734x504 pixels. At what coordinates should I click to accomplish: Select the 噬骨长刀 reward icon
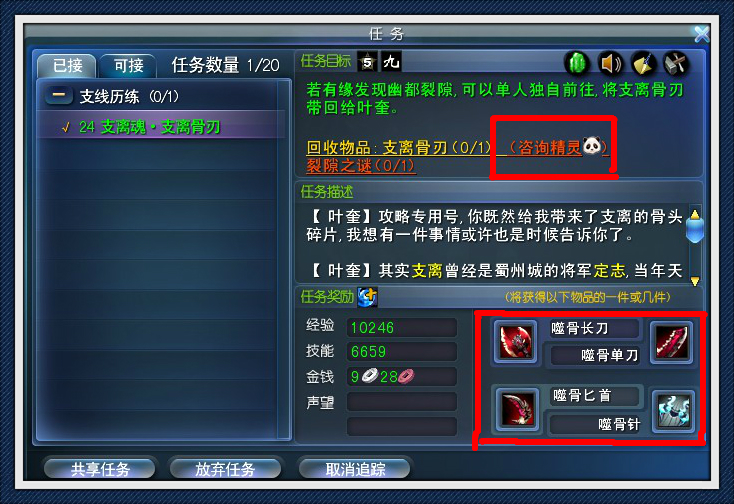coord(516,343)
